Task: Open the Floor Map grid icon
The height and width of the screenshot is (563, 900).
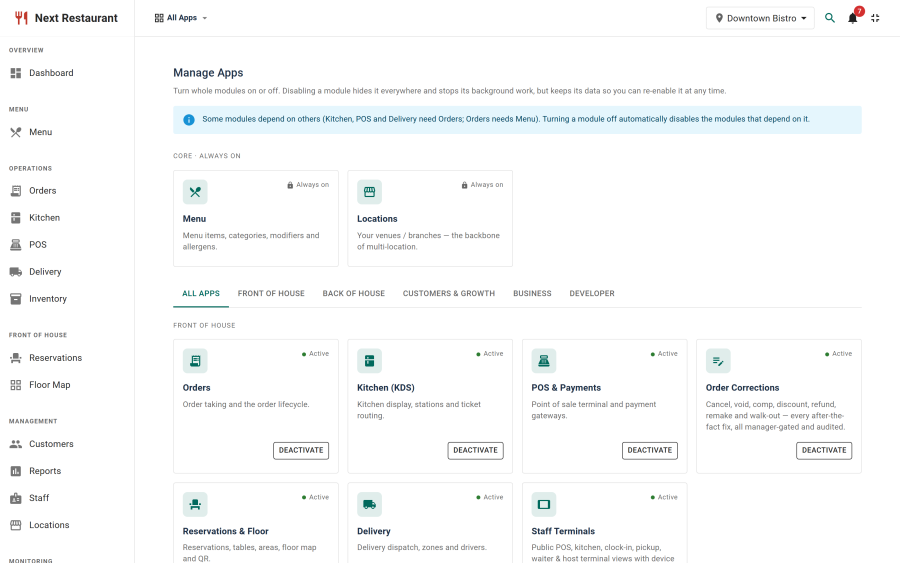Action: (x=16, y=385)
